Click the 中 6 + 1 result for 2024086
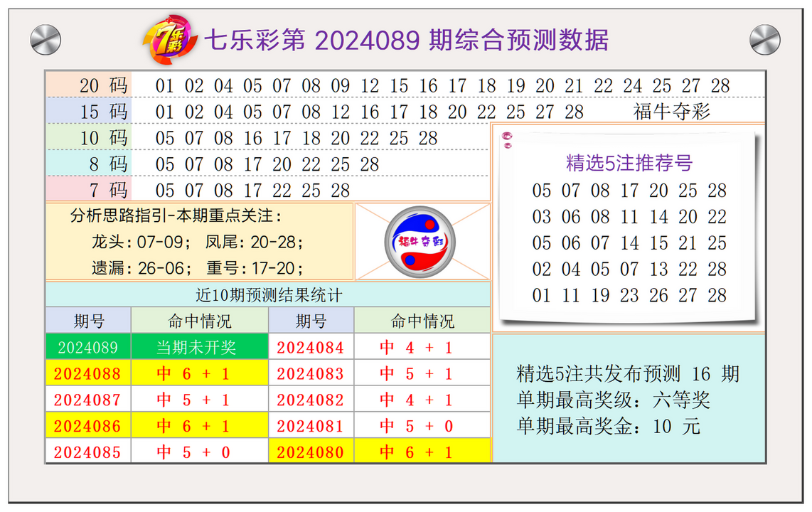 point(200,425)
